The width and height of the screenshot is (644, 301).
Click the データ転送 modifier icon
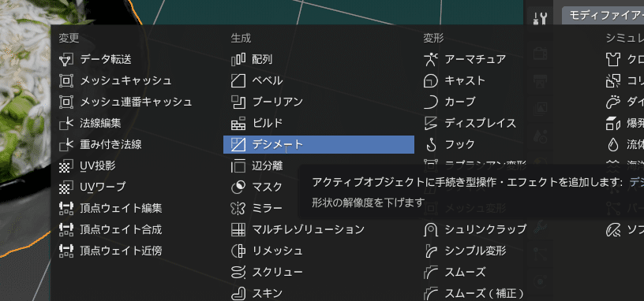[x=66, y=59]
